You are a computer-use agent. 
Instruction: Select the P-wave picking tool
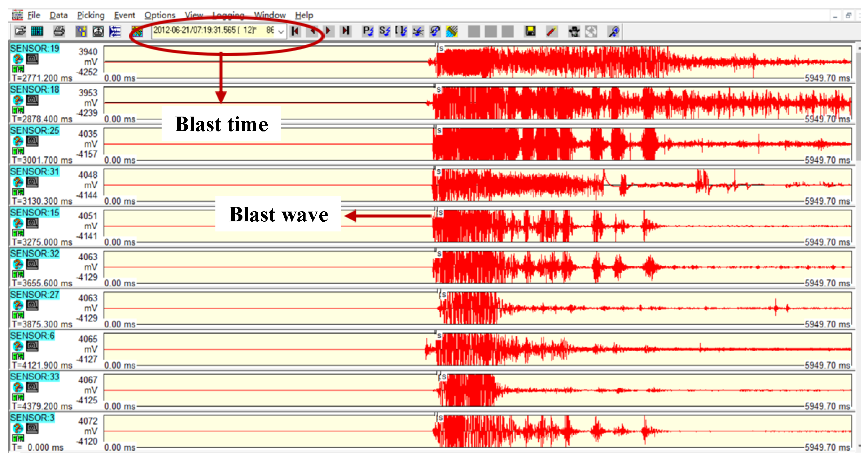(368, 31)
